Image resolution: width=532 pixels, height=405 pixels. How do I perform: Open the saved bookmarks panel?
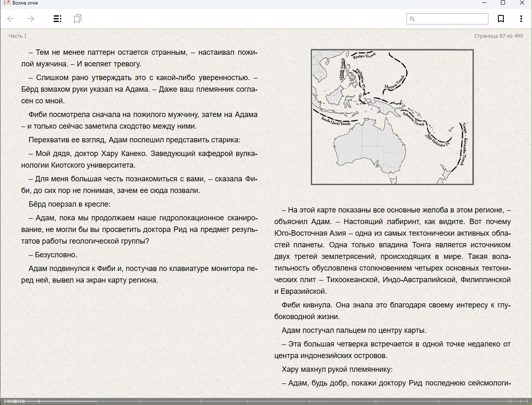[77, 19]
